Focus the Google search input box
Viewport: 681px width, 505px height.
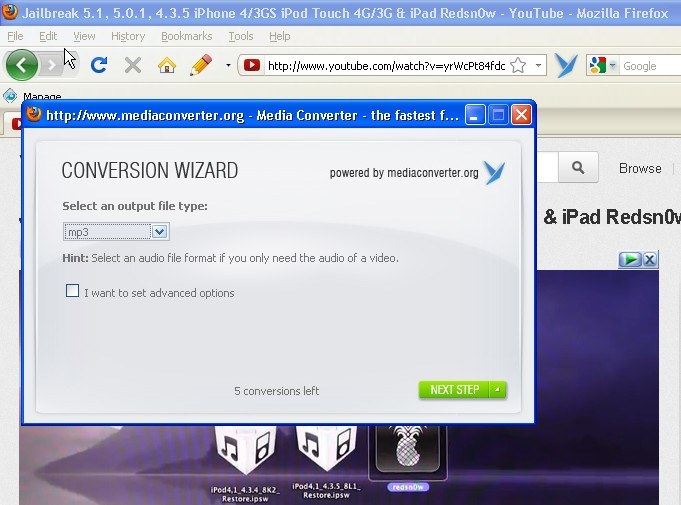(x=650, y=66)
